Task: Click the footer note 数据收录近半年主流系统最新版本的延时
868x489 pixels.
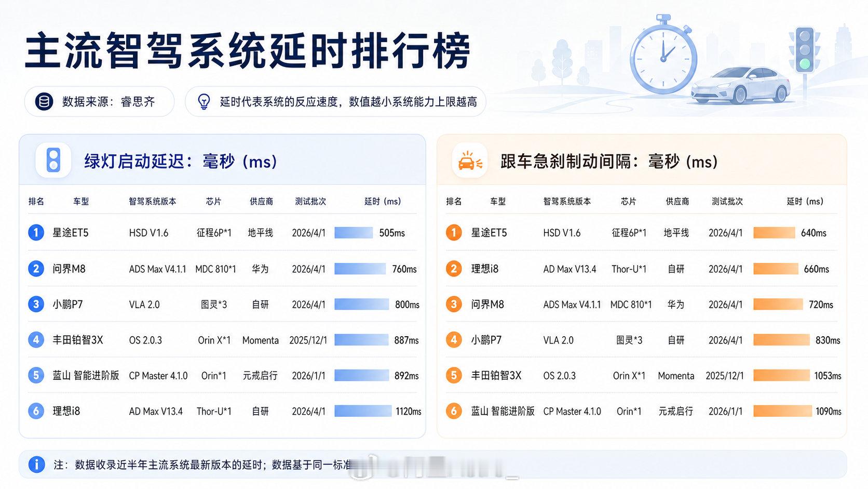Action: (x=168, y=465)
